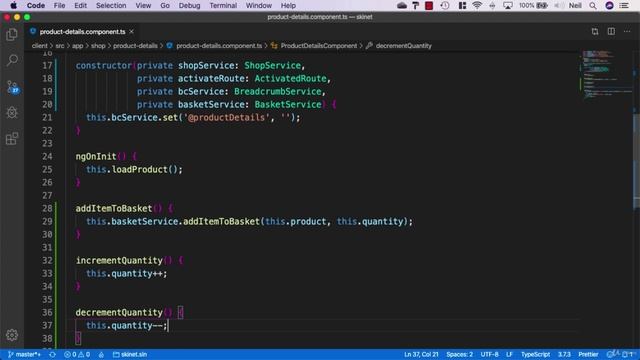The image size is (640, 360).
Task: Select language mode TypeScript in status bar
Action: (x=535, y=354)
